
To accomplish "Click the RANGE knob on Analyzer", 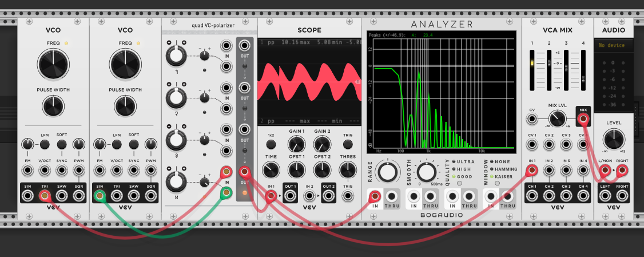I will (x=388, y=171).
